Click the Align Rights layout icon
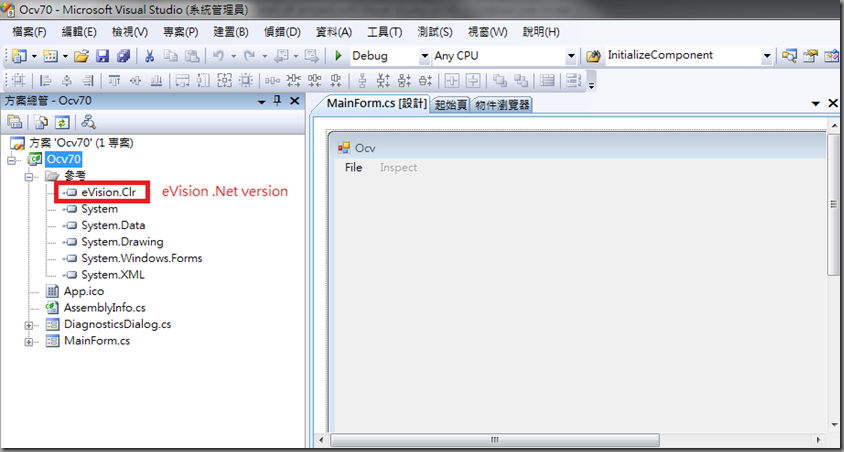This screenshot has height=452, width=844. tap(88, 81)
